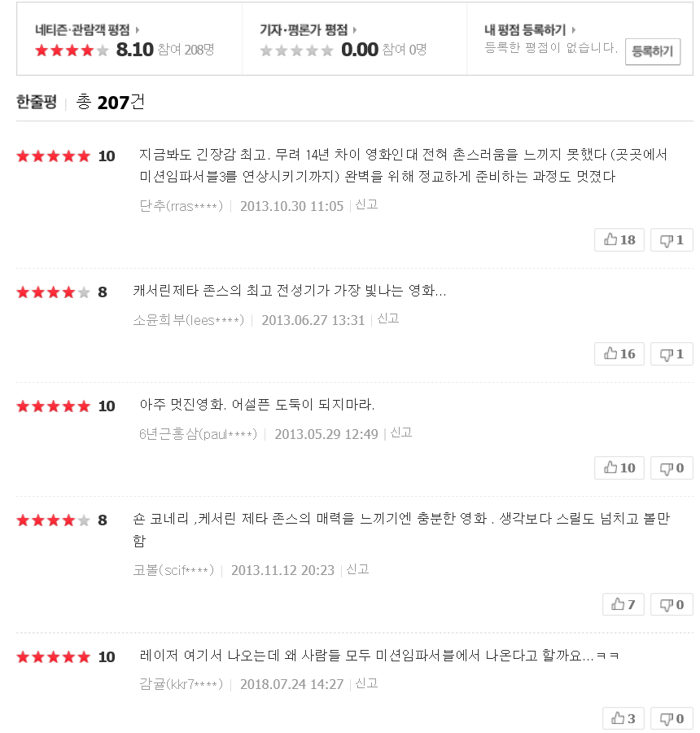This screenshot has width=700, height=733.
Task: Click thumbs-down on 소윤희부 review
Action: click(672, 354)
